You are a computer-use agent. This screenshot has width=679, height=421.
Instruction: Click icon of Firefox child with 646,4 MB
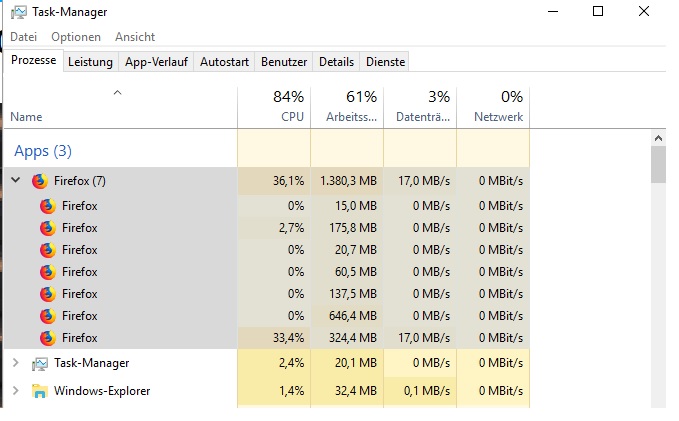[48, 316]
